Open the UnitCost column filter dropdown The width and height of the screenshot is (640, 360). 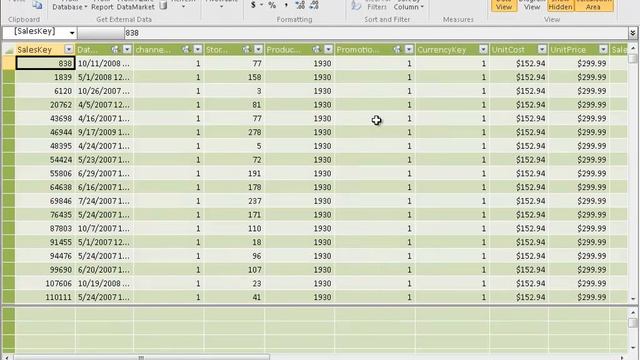pyautogui.click(x=542, y=49)
